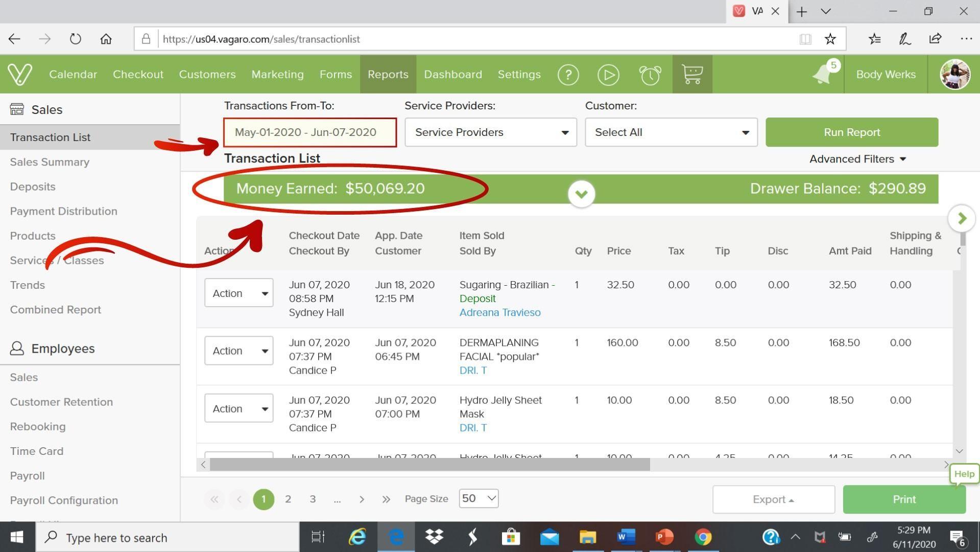
Task: Click the table horizontal scrollbar
Action: coord(429,465)
